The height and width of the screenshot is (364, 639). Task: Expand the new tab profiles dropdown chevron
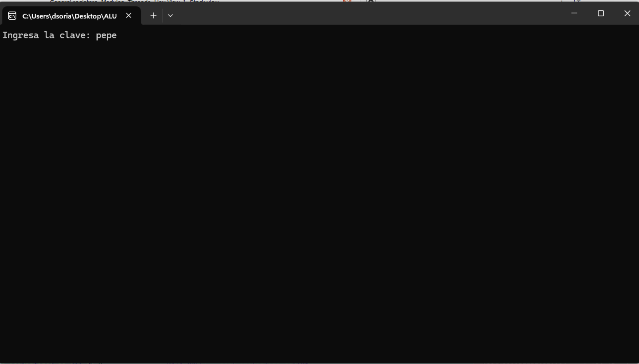170,16
